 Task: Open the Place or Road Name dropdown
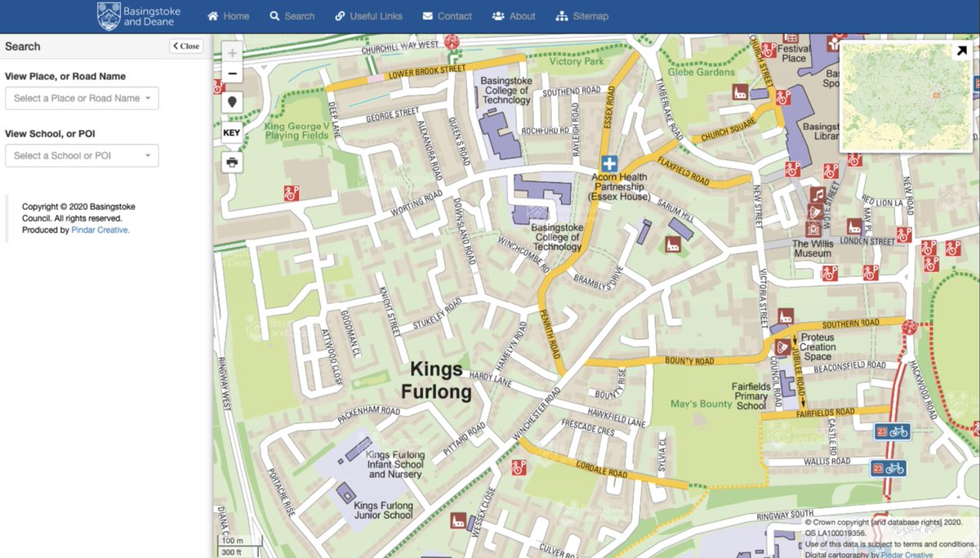click(x=82, y=98)
